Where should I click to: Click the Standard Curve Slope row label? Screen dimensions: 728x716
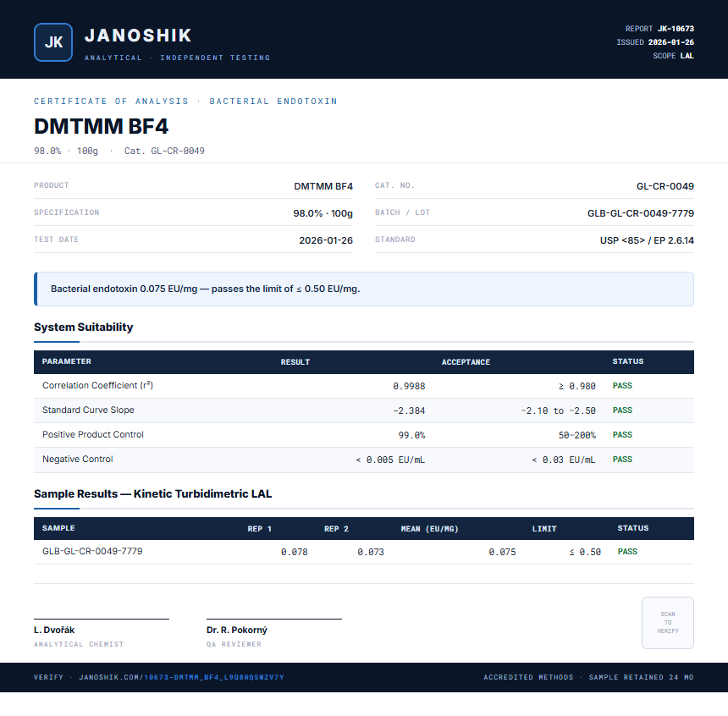(x=88, y=410)
